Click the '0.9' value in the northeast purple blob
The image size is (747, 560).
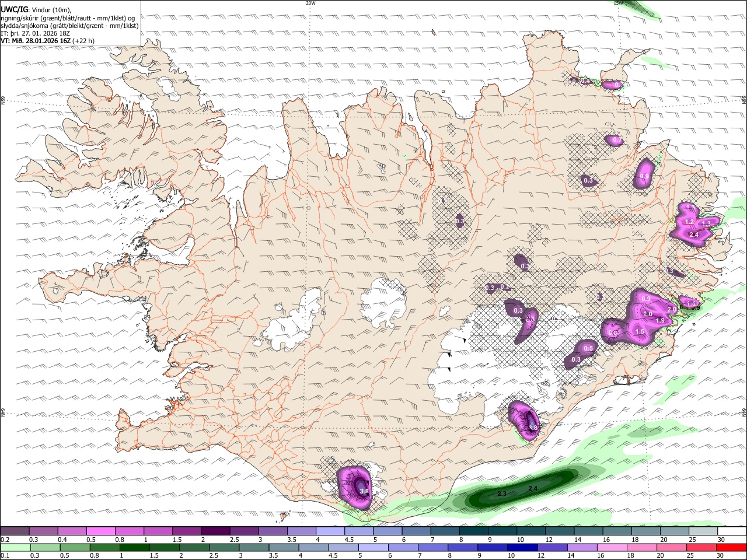(x=644, y=176)
